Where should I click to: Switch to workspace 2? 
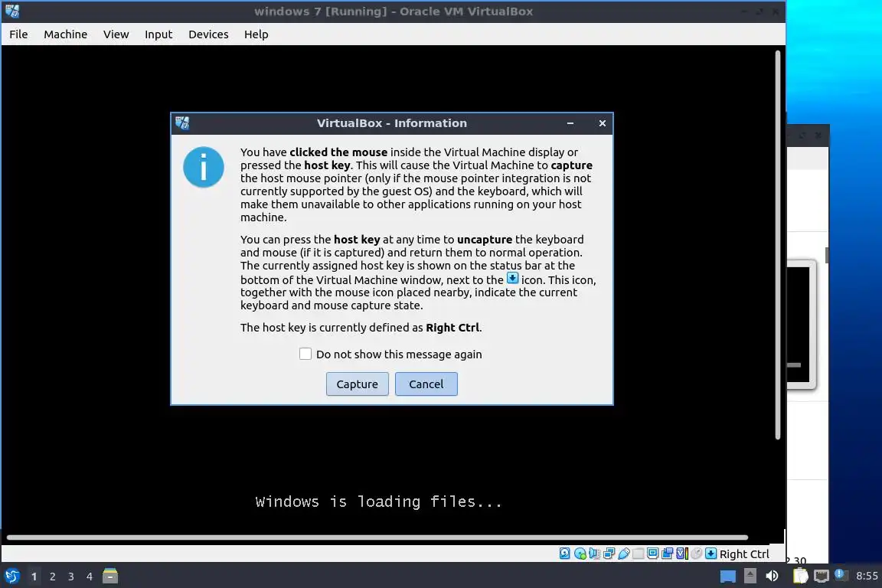coord(52,577)
